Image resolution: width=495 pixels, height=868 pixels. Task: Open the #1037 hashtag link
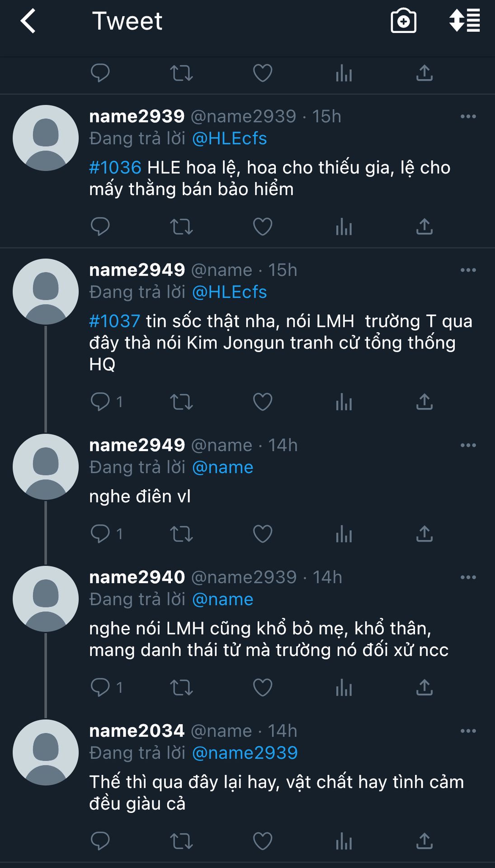(115, 321)
